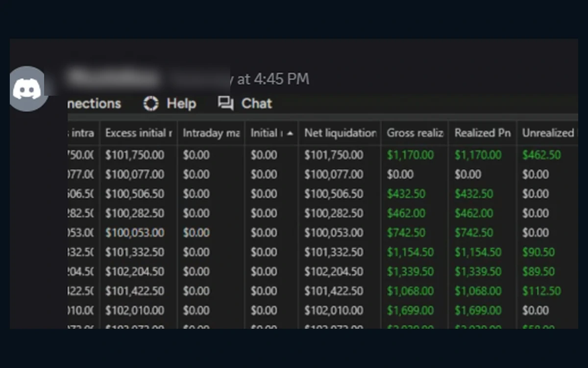Select Net liquidation cell $102,204.50
The width and height of the screenshot is (588, 368).
click(334, 271)
